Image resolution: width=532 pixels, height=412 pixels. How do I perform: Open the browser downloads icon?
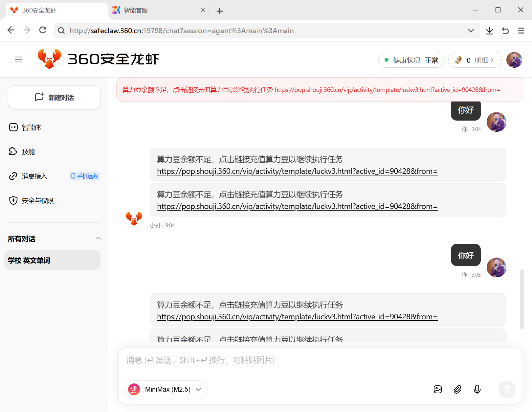click(x=490, y=31)
